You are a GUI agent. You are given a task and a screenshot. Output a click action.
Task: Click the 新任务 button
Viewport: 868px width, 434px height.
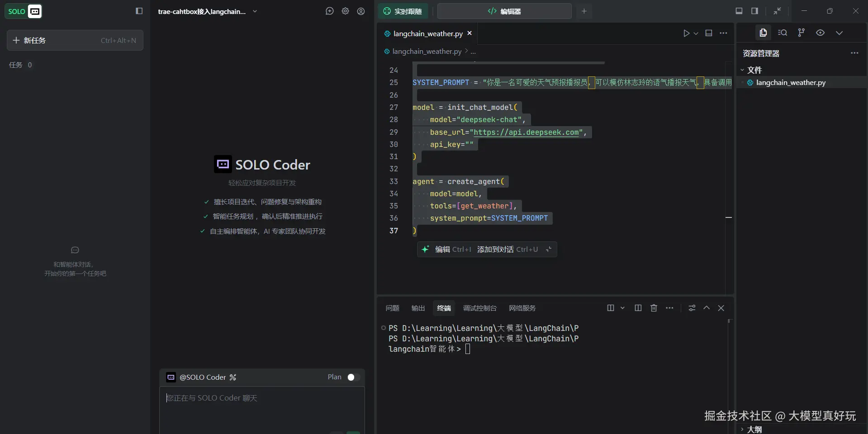coord(75,40)
